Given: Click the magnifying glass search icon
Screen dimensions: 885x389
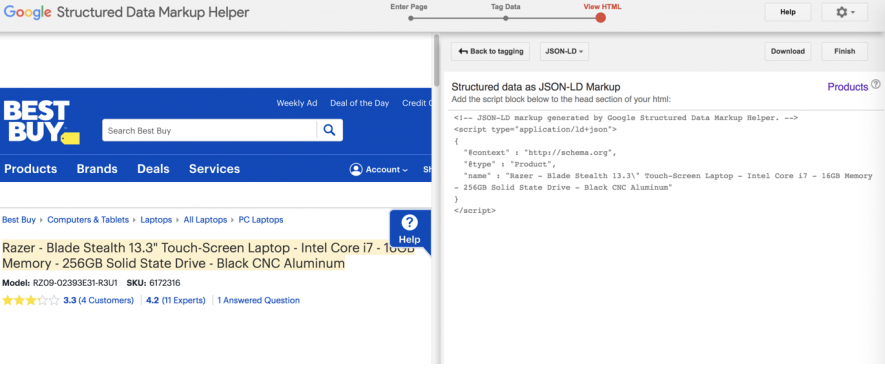Looking at the screenshot, I should click(330, 130).
